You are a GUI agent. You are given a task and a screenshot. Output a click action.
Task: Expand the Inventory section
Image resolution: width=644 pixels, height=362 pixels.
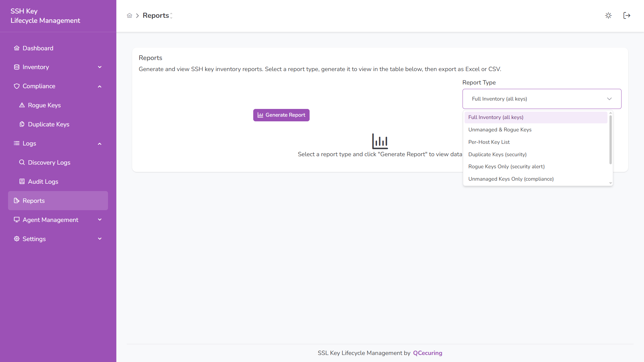tap(100, 67)
